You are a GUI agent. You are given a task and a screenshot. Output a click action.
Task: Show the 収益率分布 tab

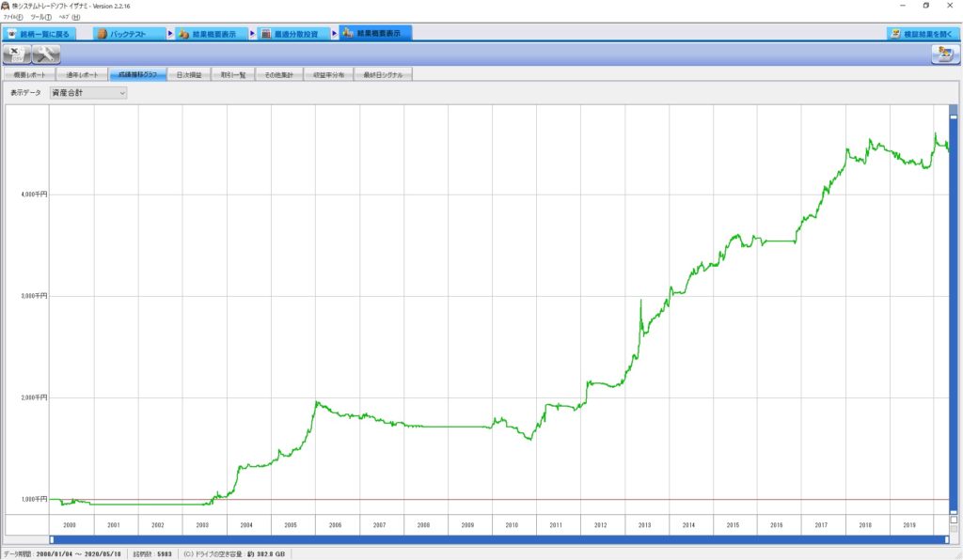pyautogui.click(x=329, y=74)
